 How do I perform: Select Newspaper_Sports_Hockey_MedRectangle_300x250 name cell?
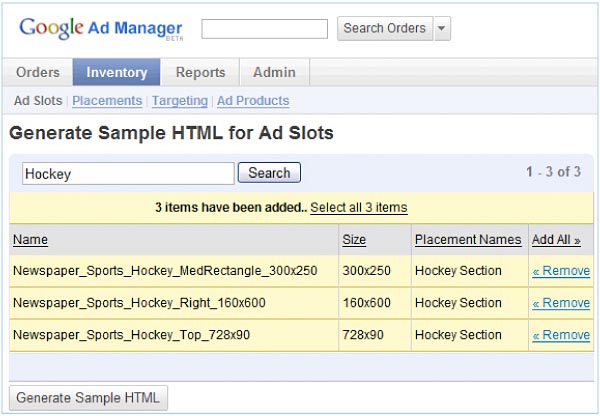[x=174, y=271]
